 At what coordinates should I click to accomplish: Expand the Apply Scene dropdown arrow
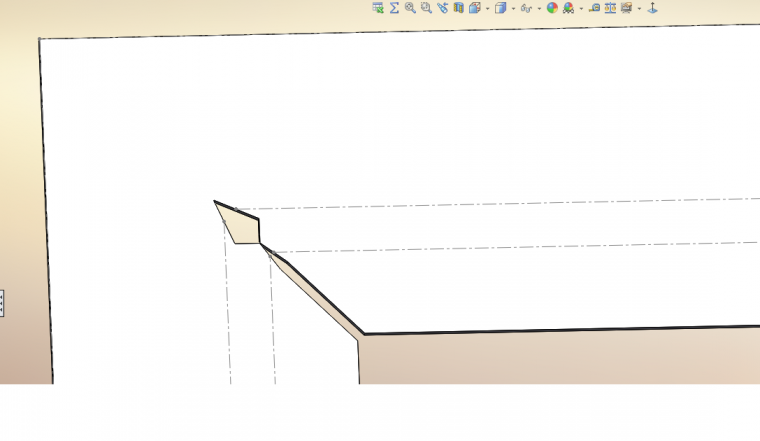580,9
